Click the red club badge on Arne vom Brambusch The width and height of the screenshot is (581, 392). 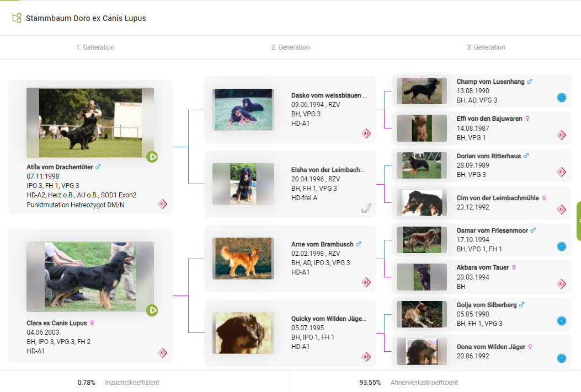(x=366, y=282)
